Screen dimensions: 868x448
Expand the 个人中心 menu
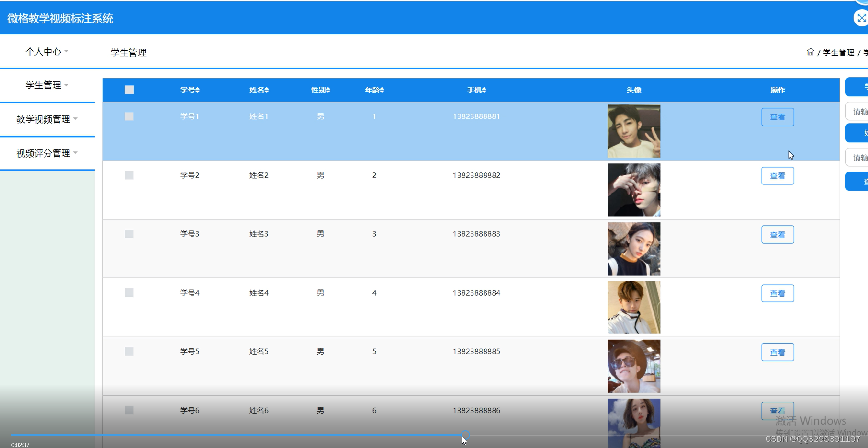pos(47,51)
